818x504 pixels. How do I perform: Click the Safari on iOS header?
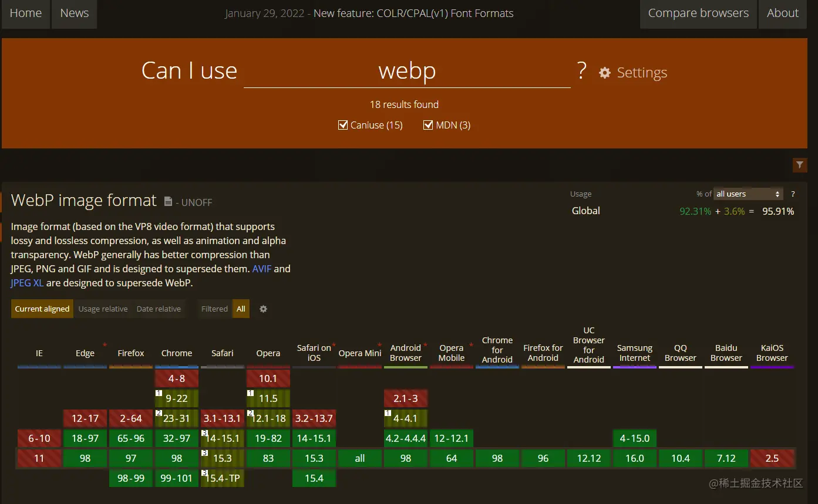click(314, 353)
